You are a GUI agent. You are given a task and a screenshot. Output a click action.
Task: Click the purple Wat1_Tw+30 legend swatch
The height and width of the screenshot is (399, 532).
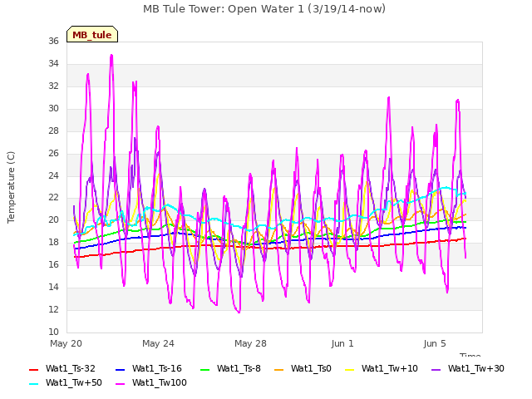click(436, 369)
